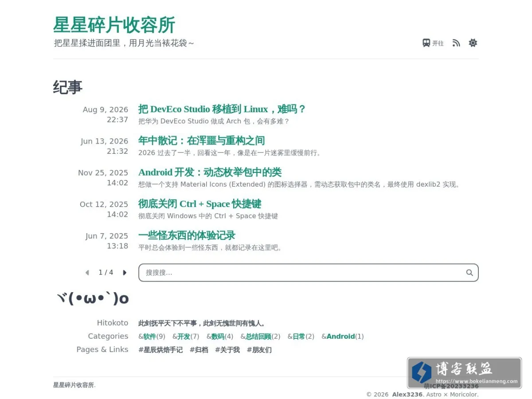The height and width of the screenshot is (399, 532).
Task: Click summary 彻底关闭 Windows 中的 Ctrl + Space
Action: (208, 216)
